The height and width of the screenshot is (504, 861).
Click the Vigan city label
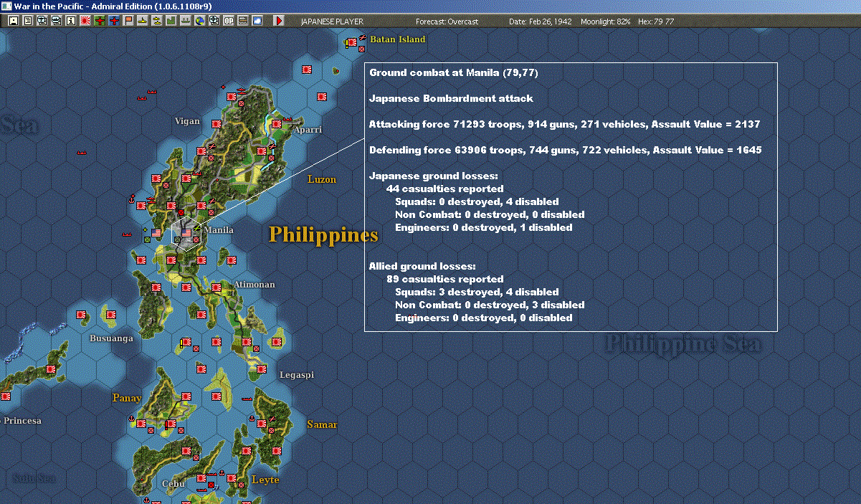coord(187,121)
